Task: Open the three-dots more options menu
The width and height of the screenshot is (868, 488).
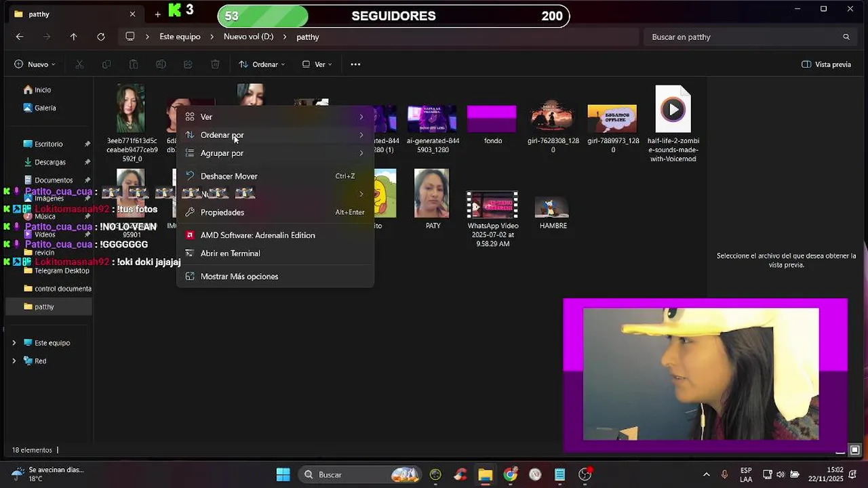Action: click(355, 64)
